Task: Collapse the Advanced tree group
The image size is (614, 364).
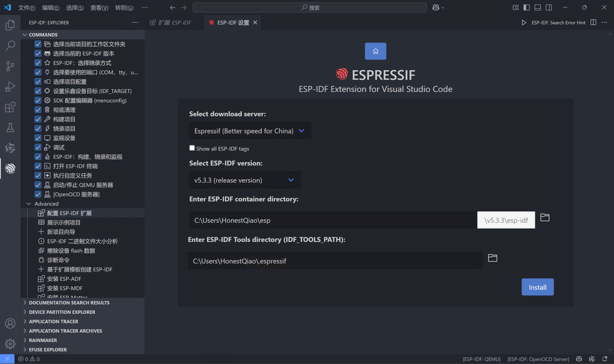Action: [83, 204]
